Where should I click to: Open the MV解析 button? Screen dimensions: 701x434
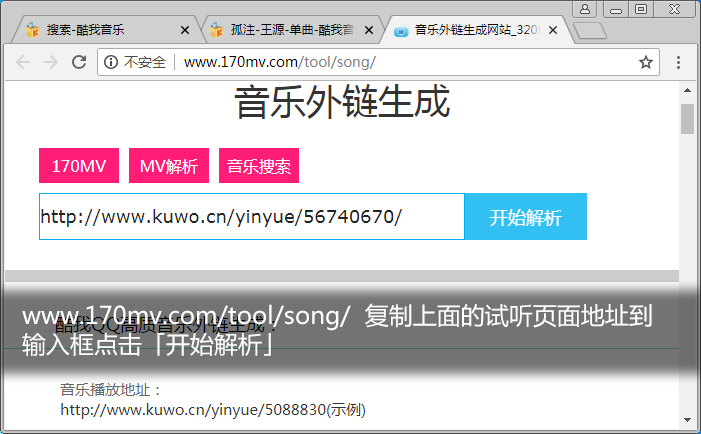(169, 166)
